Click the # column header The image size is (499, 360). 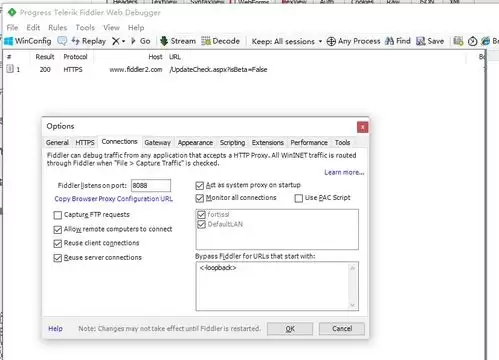click(9, 57)
